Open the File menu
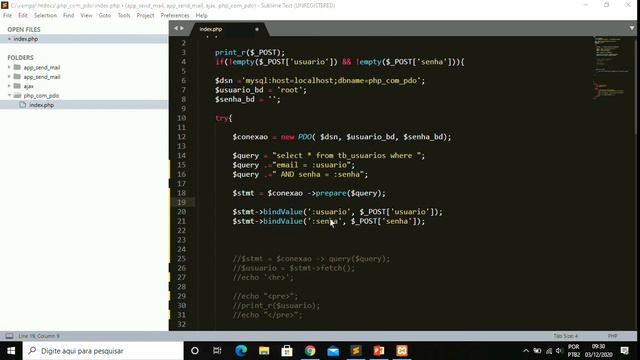Screen dimensions: 640x360 coord(7,16)
